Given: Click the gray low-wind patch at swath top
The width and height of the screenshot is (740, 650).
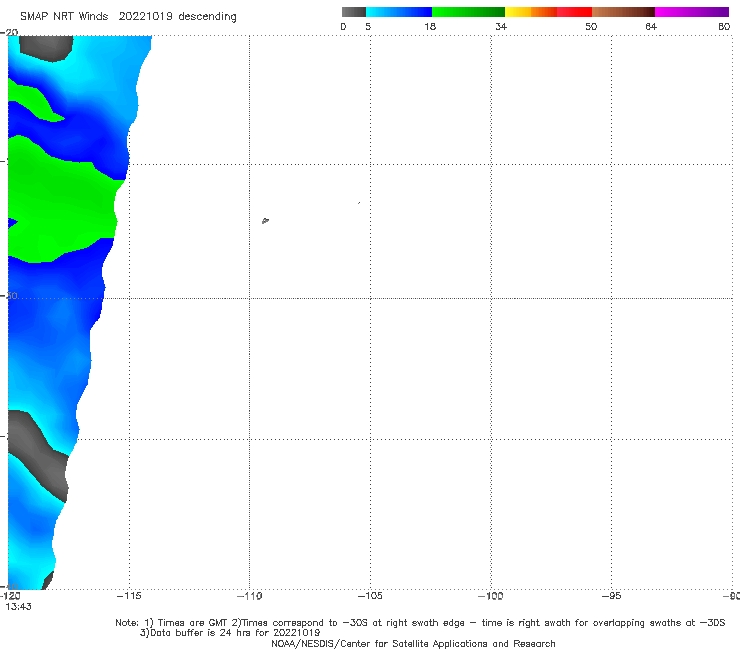Looking at the screenshot, I should point(46,48).
